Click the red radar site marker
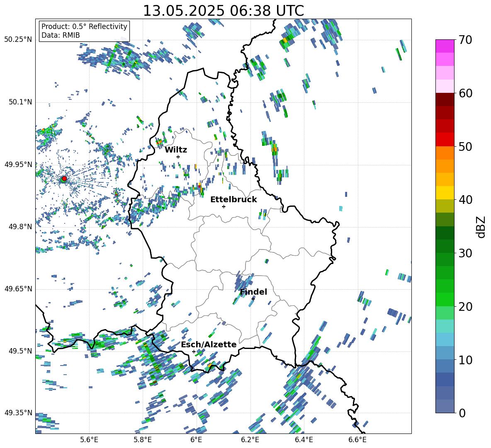This screenshot has height=448, width=491. click(64, 179)
